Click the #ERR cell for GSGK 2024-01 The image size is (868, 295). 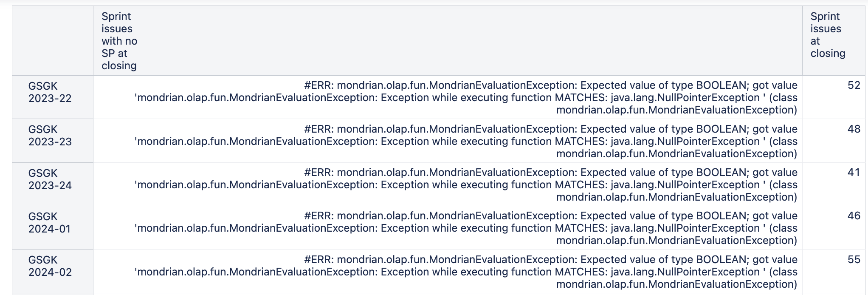[448, 228]
